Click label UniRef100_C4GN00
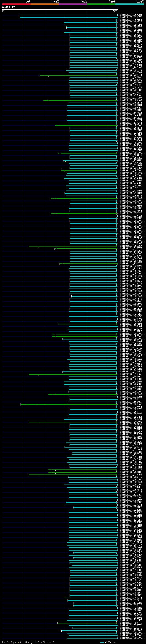The width and height of the screenshot is (146, 644). click(131, 289)
